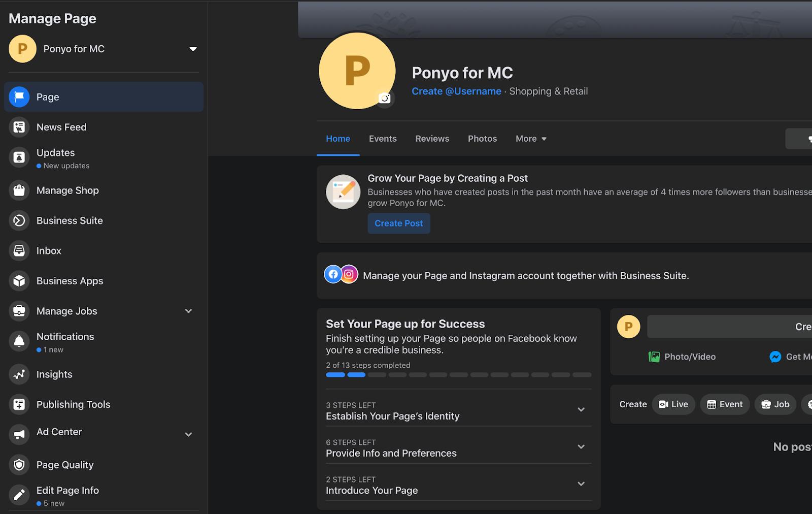This screenshot has height=514, width=812.
Task: Click the camera icon on profile picture
Action: point(385,98)
